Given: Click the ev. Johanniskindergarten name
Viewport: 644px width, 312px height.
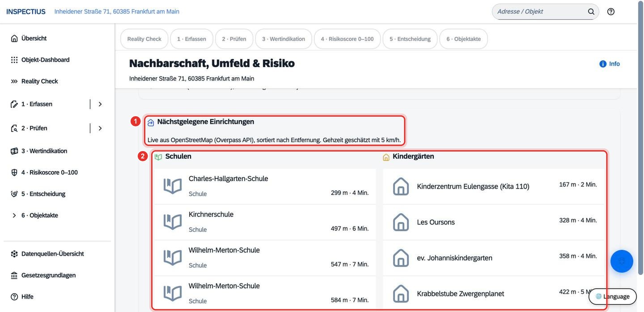Looking at the screenshot, I should tap(454, 258).
